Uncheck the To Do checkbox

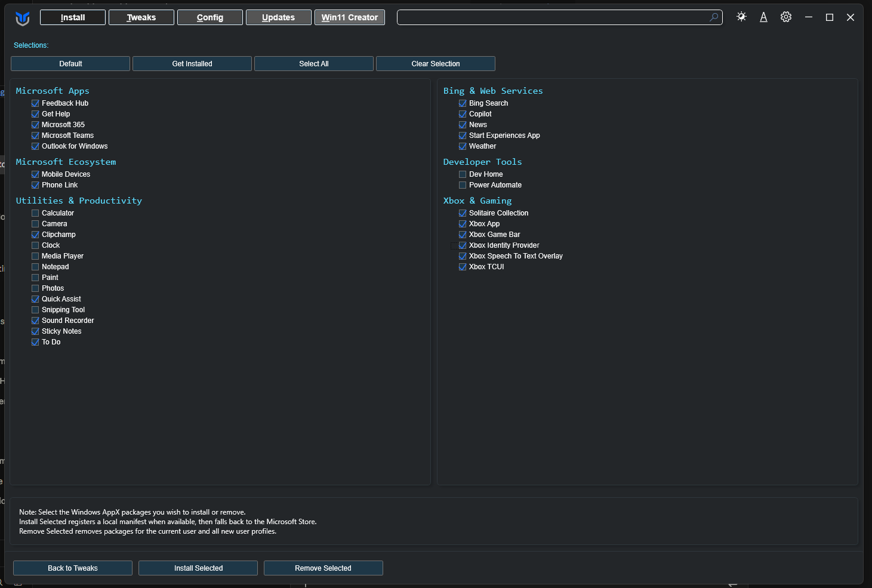[x=35, y=342]
